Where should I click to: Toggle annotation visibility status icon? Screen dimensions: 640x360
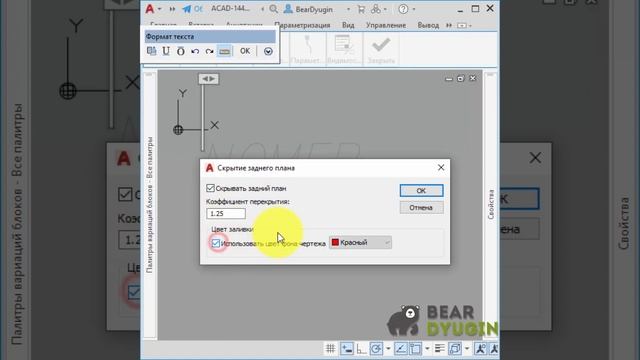(x=480, y=349)
